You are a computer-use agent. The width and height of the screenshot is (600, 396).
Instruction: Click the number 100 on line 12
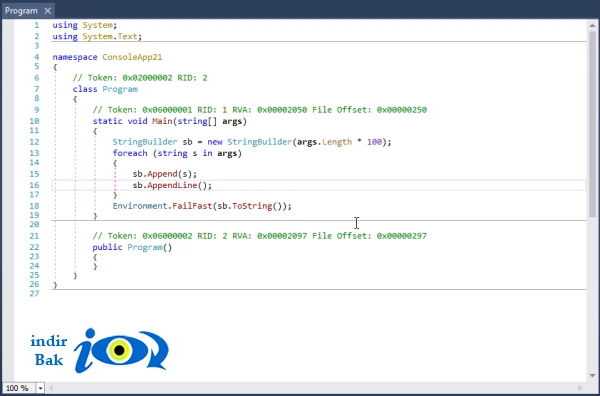374,142
